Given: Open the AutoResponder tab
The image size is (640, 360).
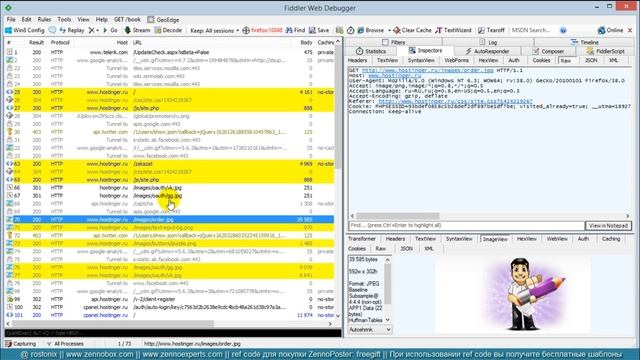Looking at the screenshot, I should coord(487,51).
